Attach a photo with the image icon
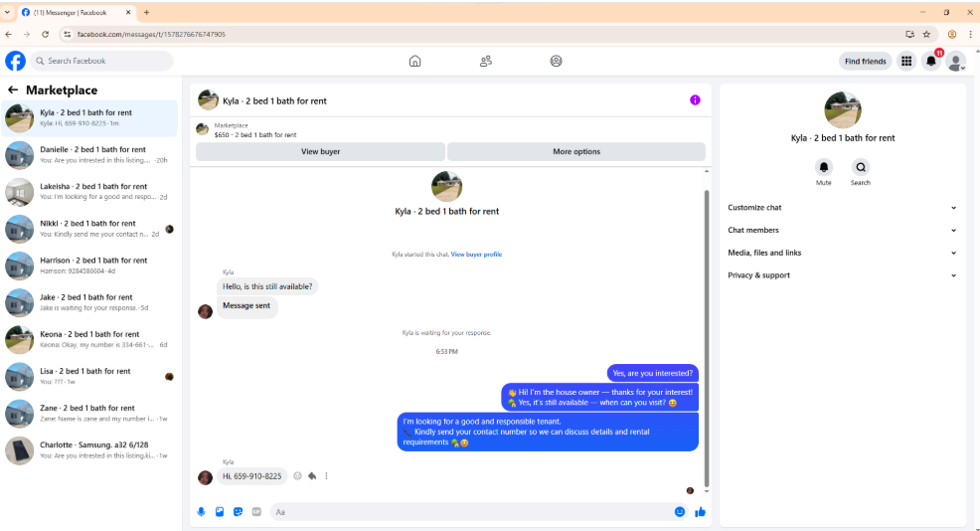 (220, 512)
